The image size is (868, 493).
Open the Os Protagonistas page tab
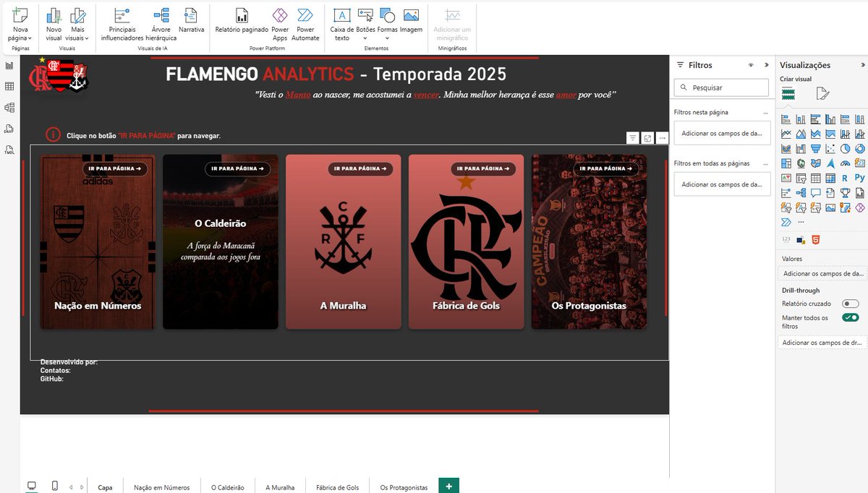404,487
